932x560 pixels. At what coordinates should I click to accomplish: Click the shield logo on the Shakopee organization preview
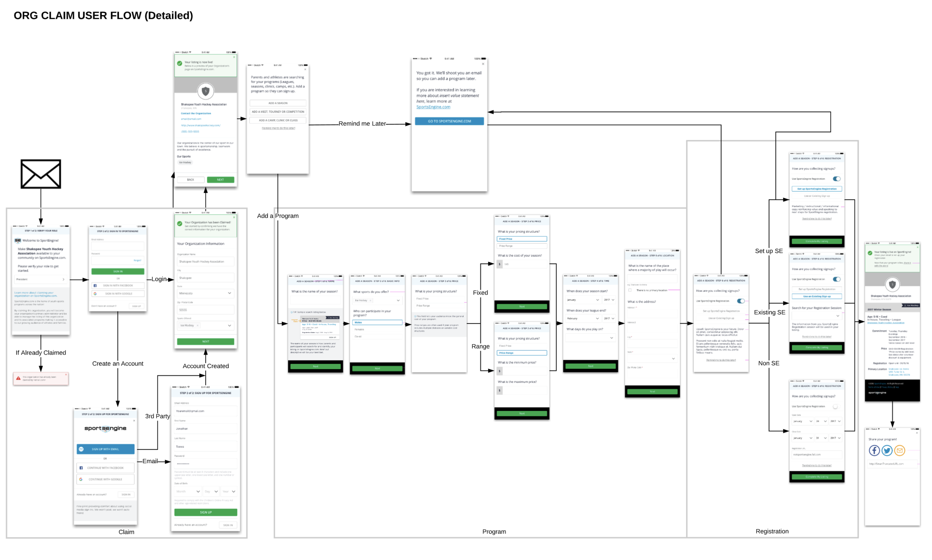point(205,91)
